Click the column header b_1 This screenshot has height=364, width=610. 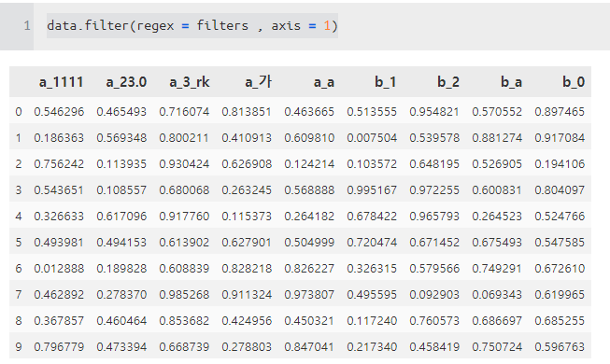pyautogui.click(x=386, y=82)
